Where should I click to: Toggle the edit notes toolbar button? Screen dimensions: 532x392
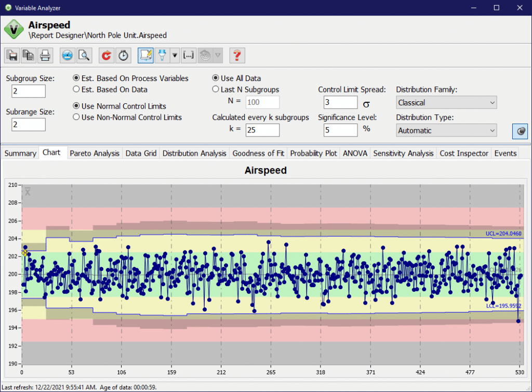[145, 55]
